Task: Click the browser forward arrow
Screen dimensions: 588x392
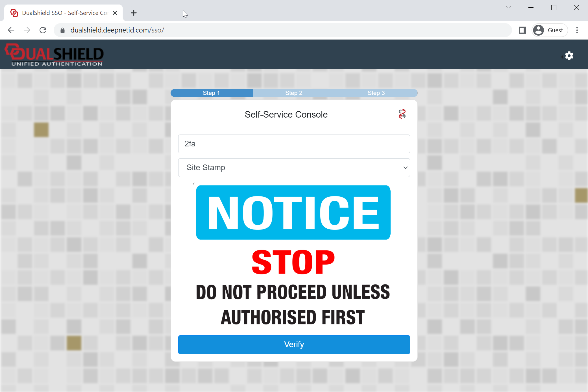Action: (x=27, y=30)
